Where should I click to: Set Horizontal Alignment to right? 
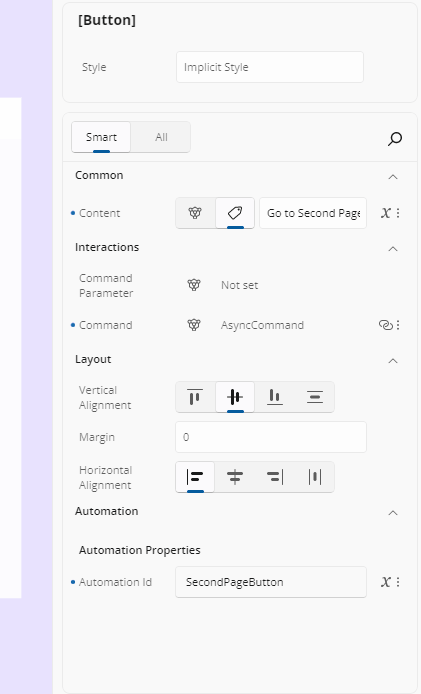275,477
